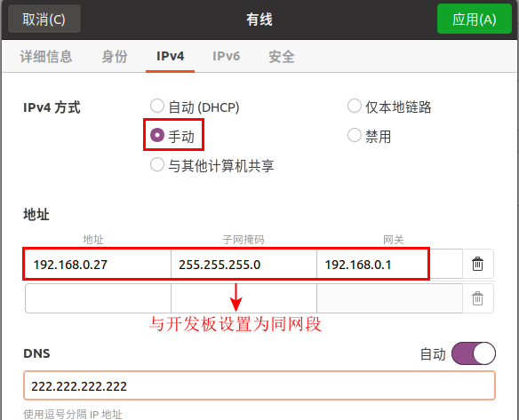Image resolution: width=519 pixels, height=420 pixels.
Task: Click address field containing 192.168.0.27
Action: [x=98, y=265]
